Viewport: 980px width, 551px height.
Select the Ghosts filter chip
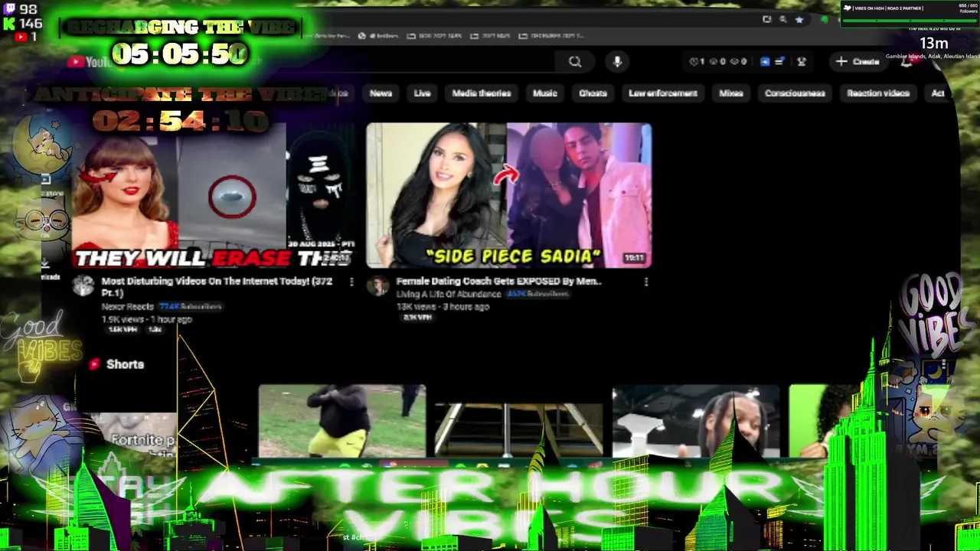click(593, 93)
